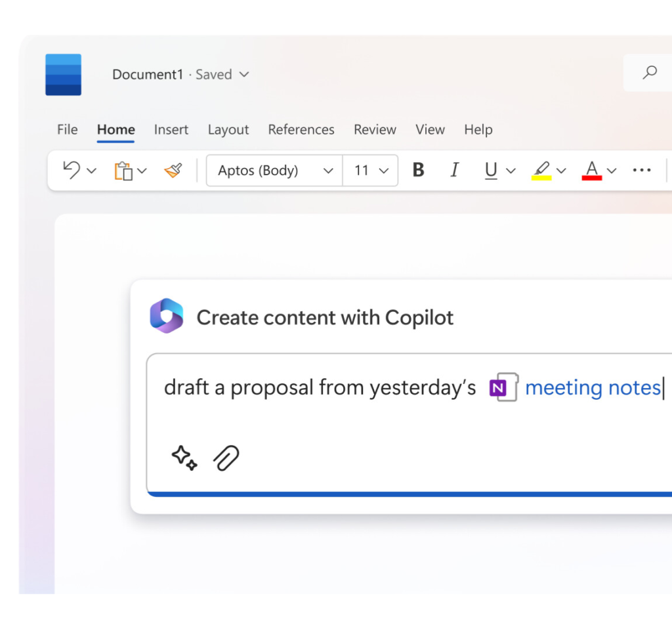Click inside the Copilot prompt text box
This screenshot has height=629, width=672.
pyautogui.click(x=409, y=425)
